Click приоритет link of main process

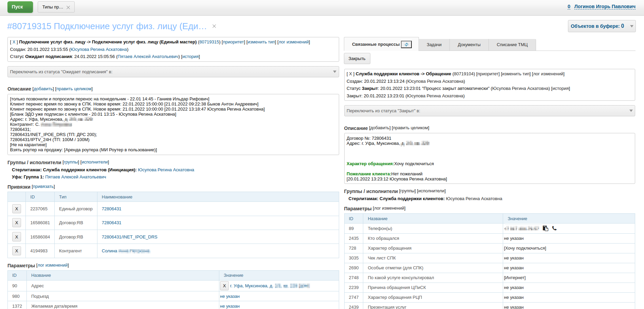[234, 42]
